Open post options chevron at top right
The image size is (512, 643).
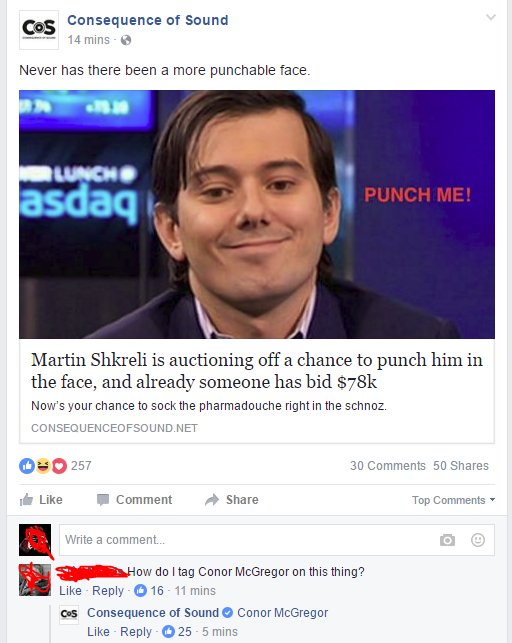(x=491, y=17)
